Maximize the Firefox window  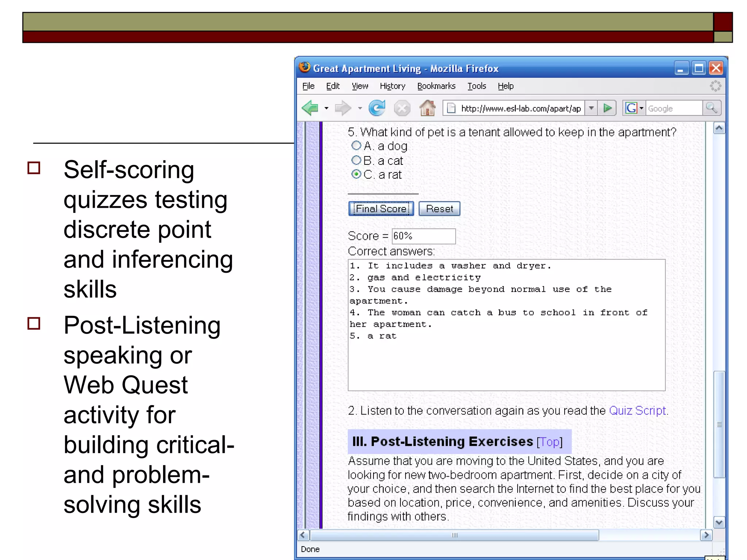699,68
